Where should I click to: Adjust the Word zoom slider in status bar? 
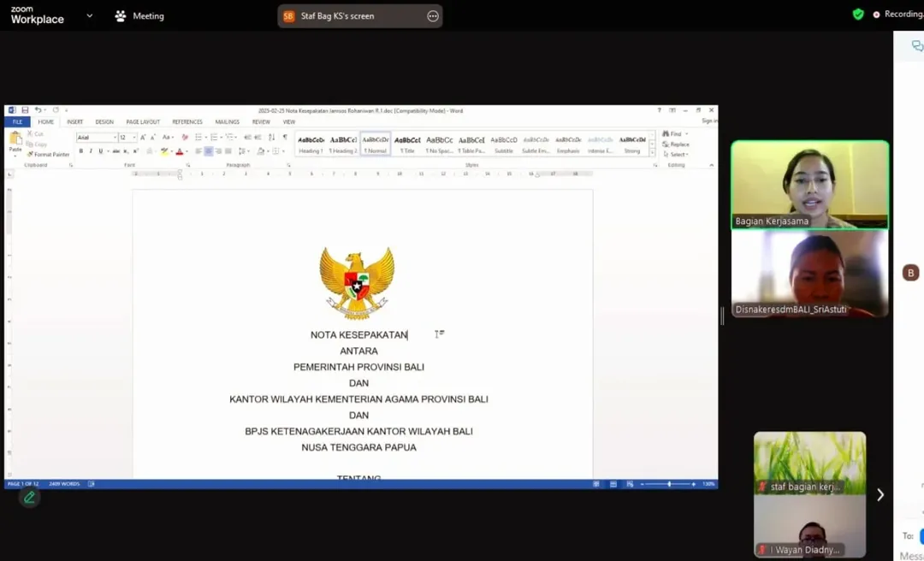(669, 484)
